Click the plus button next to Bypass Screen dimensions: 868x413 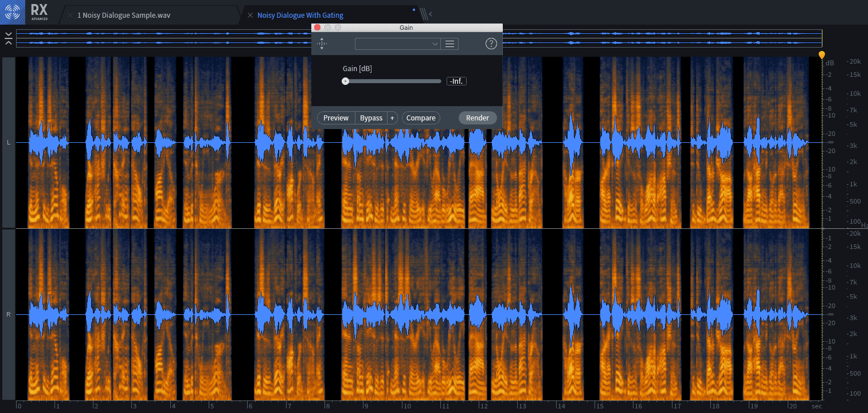click(393, 118)
